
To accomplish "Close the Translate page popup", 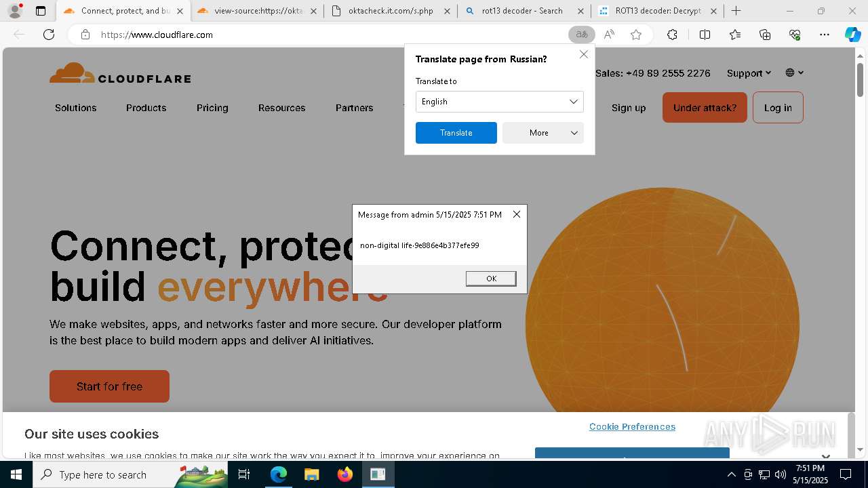I will click(x=584, y=54).
